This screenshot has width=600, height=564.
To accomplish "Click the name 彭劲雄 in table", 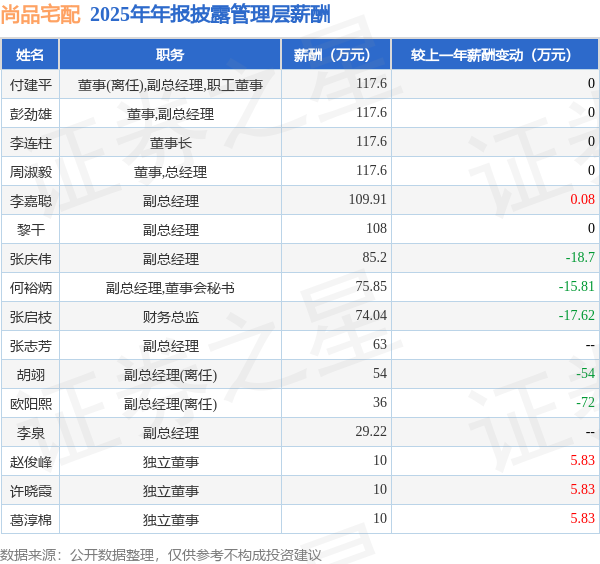I will (x=31, y=114).
